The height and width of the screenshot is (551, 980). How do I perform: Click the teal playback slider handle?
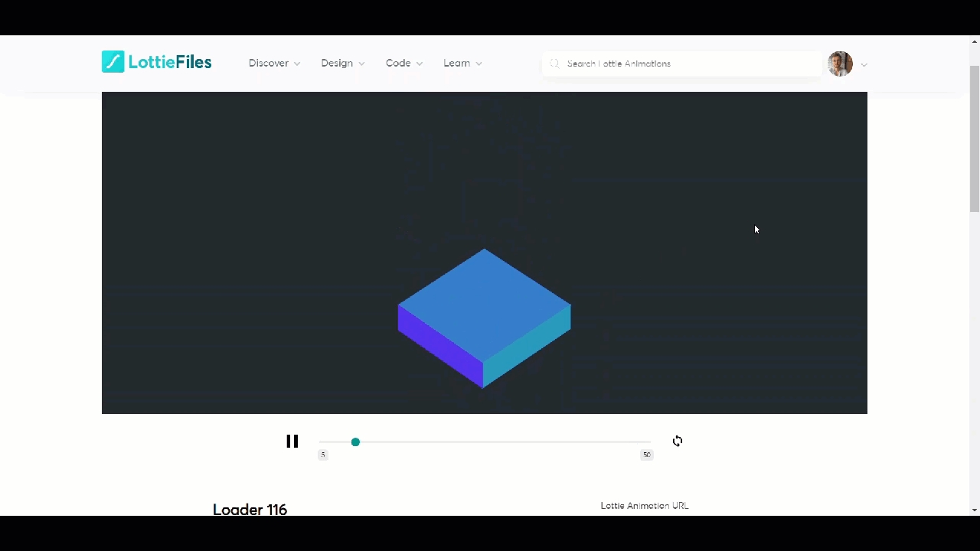tap(355, 442)
